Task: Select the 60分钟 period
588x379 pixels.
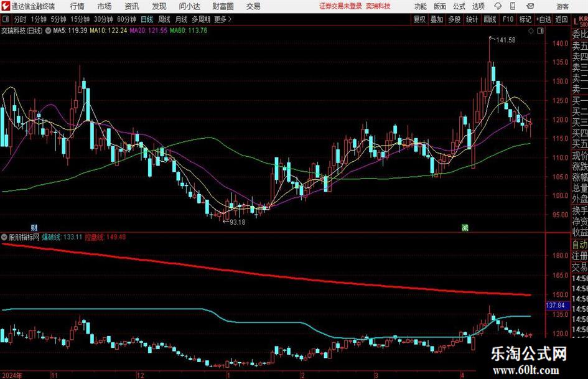Action: [126, 19]
